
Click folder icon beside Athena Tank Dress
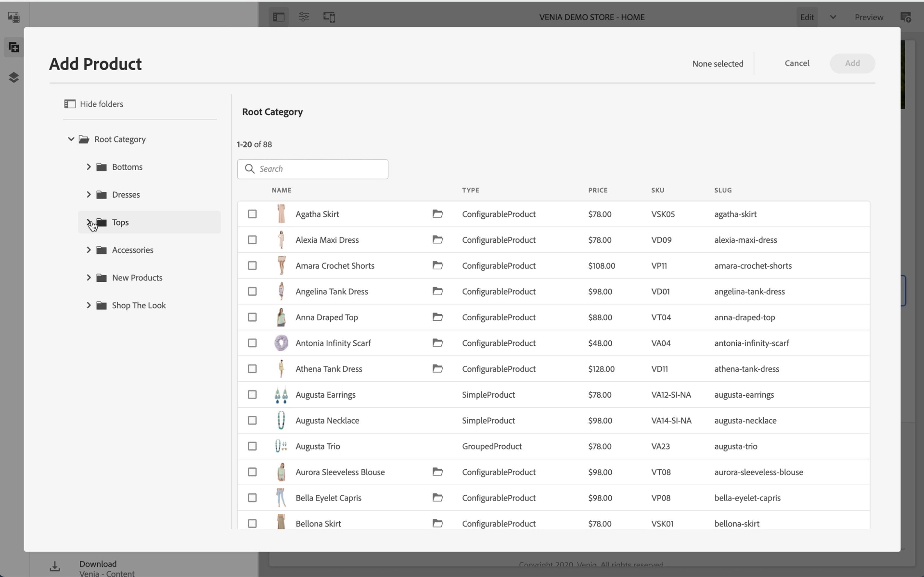[438, 369]
